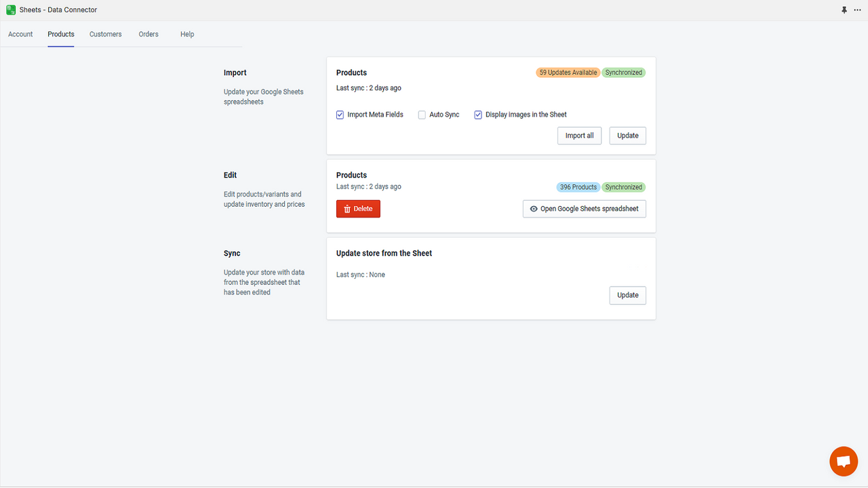Click the Sheets Data Connector app logo
The height and width of the screenshot is (488, 868).
click(x=11, y=9)
